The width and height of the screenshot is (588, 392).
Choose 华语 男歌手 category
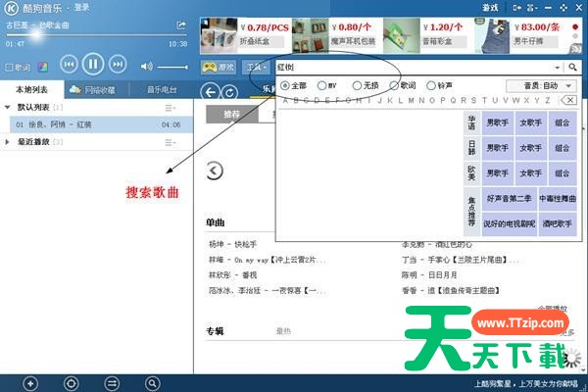click(498, 122)
